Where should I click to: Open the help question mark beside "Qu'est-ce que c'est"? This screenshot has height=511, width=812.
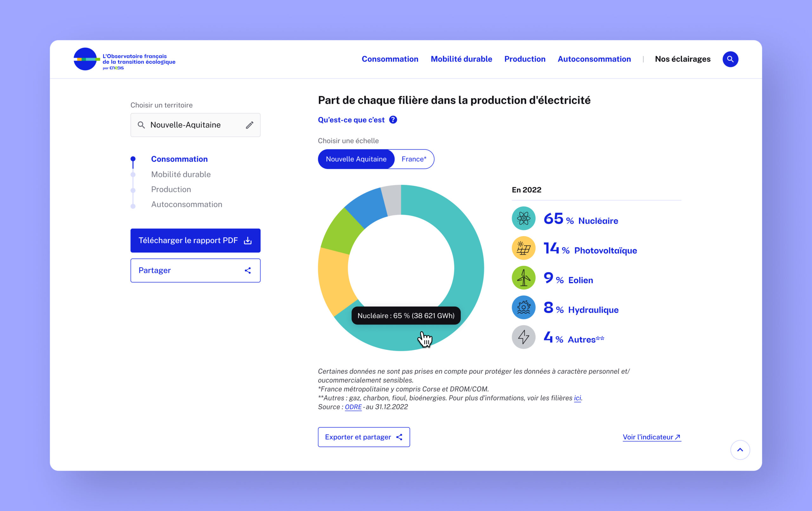pyautogui.click(x=393, y=119)
